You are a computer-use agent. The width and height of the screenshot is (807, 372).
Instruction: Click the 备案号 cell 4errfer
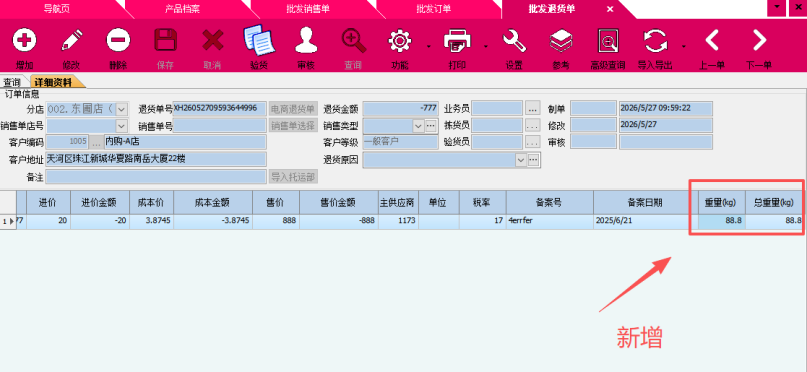pyautogui.click(x=550, y=221)
